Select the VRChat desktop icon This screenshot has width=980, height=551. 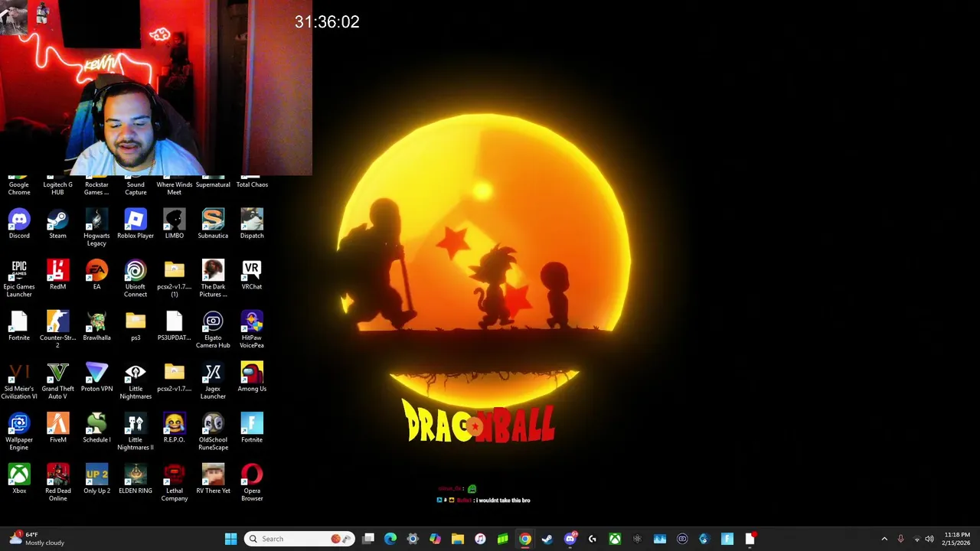coord(252,275)
